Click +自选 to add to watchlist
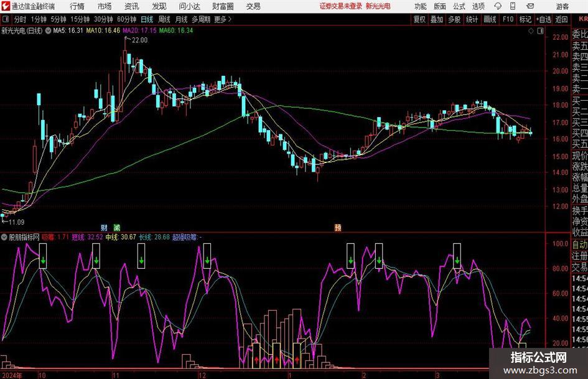 543,19
